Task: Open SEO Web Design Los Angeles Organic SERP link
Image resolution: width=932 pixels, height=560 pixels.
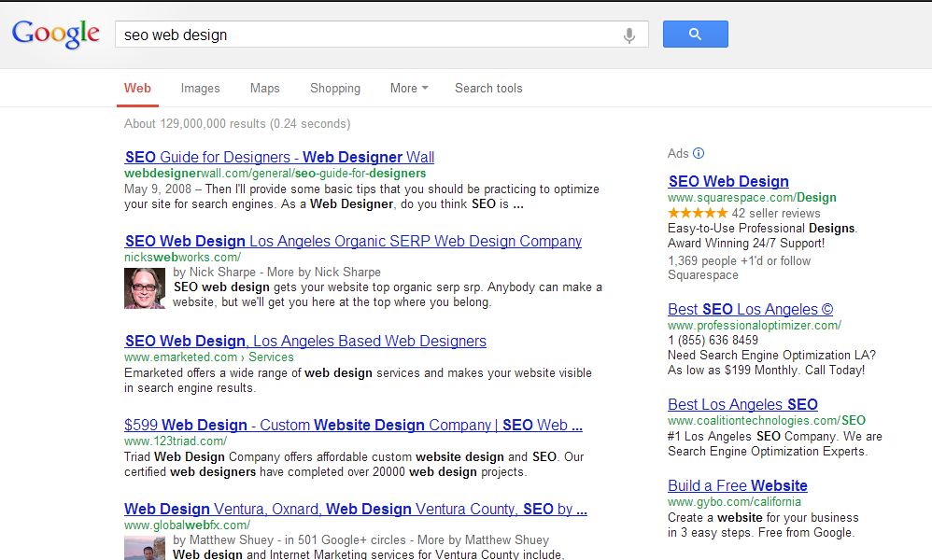Action: pos(353,241)
